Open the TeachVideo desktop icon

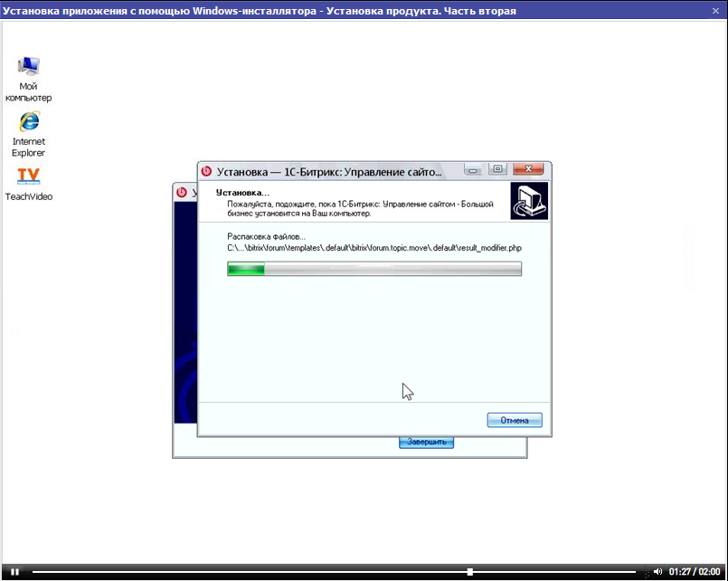coord(28,184)
